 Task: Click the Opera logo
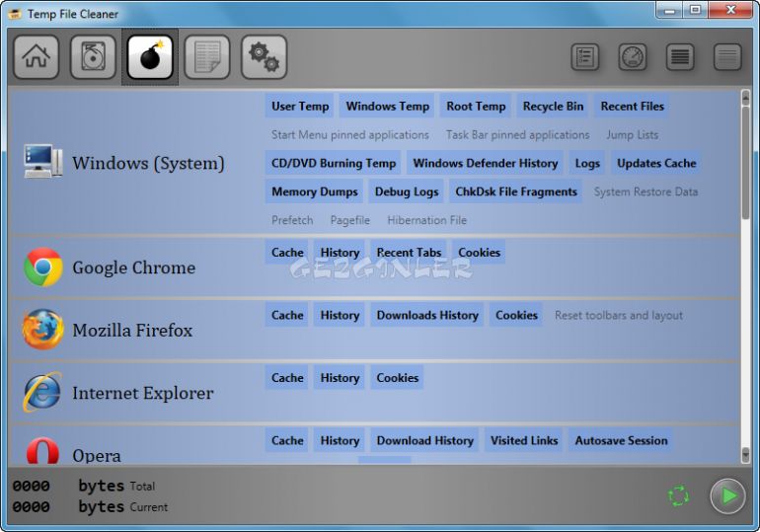pyautogui.click(x=42, y=451)
